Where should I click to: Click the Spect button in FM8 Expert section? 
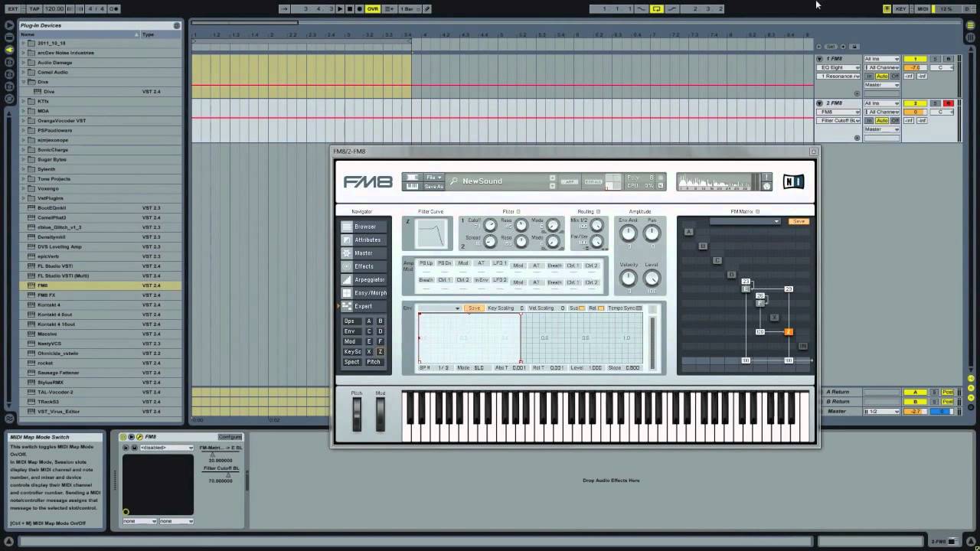(x=351, y=362)
